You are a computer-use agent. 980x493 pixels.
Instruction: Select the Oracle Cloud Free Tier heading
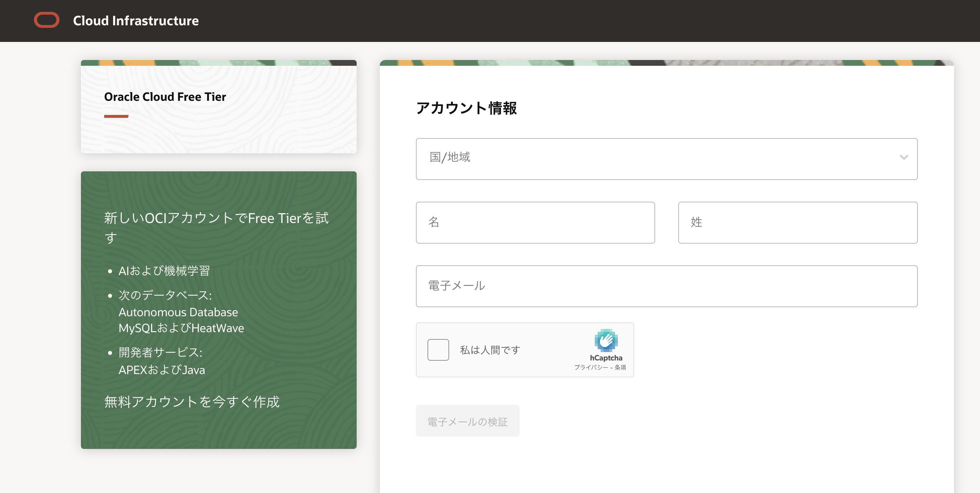164,97
